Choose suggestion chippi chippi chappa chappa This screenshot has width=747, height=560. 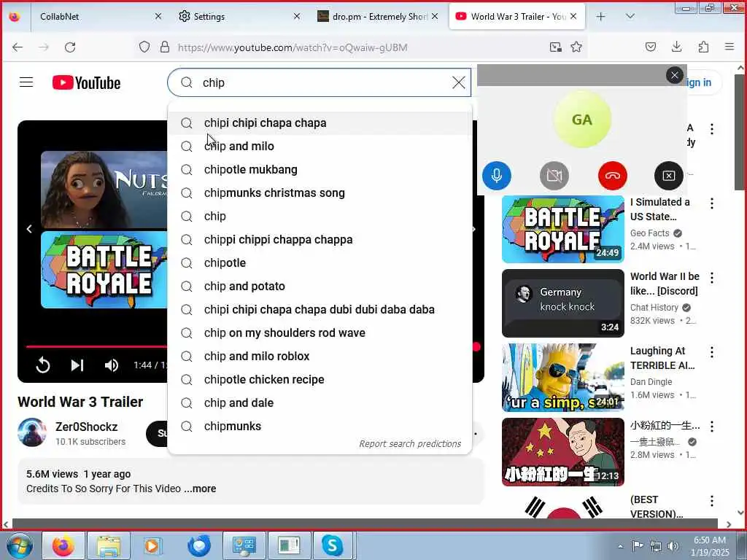[x=320, y=239]
